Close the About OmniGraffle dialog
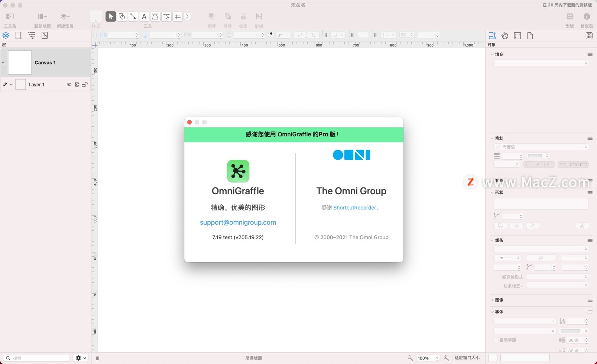Viewport: 597px width, 364px height. (189, 122)
